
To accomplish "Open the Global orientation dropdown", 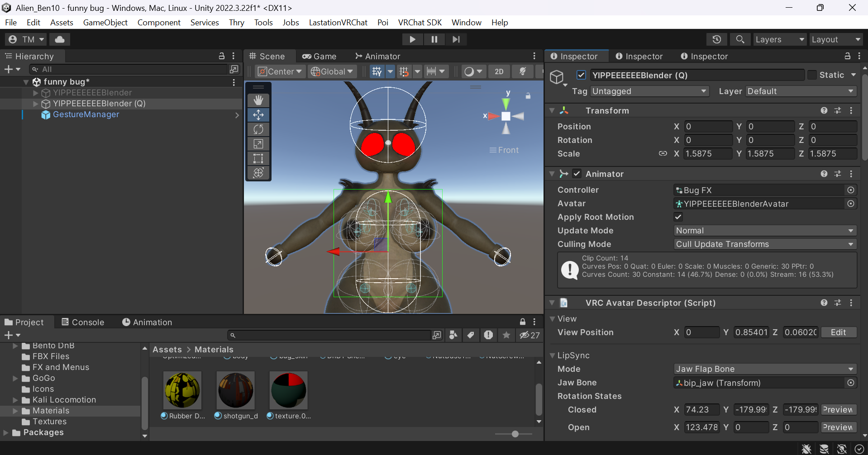I will (x=332, y=71).
